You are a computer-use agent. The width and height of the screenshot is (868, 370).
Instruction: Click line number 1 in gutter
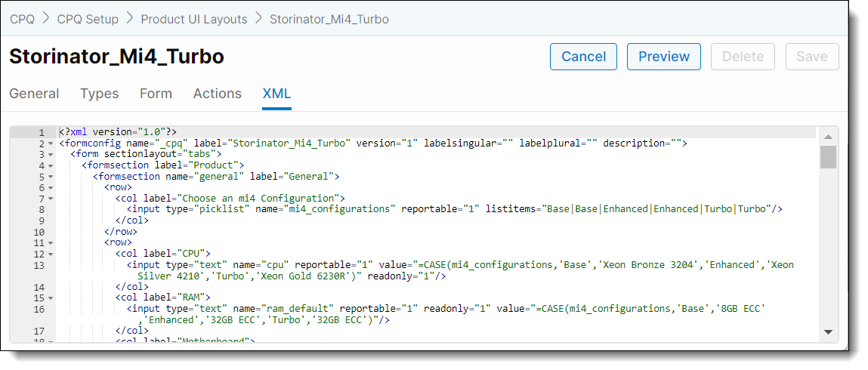click(x=42, y=132)
